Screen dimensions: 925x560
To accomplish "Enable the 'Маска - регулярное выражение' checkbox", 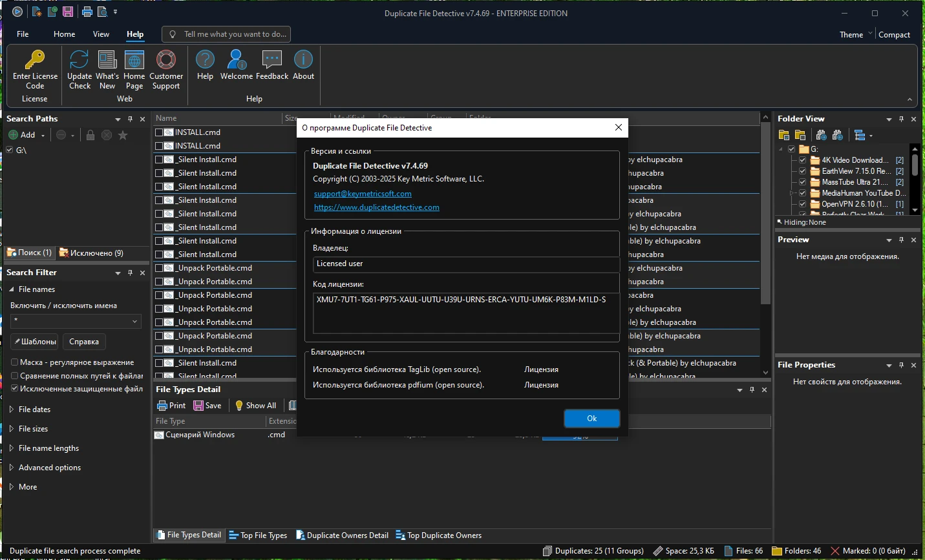I will 15,362.
